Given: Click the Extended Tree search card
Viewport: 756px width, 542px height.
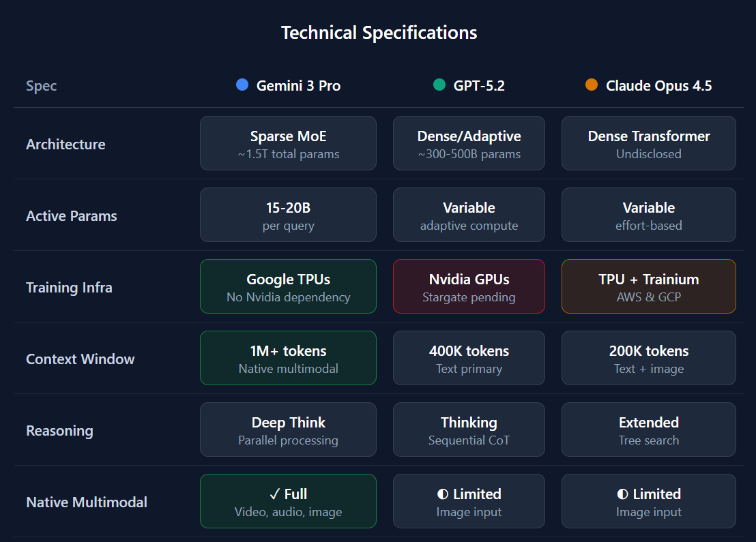Looking at the screenshot, I should tap(649, 430).
